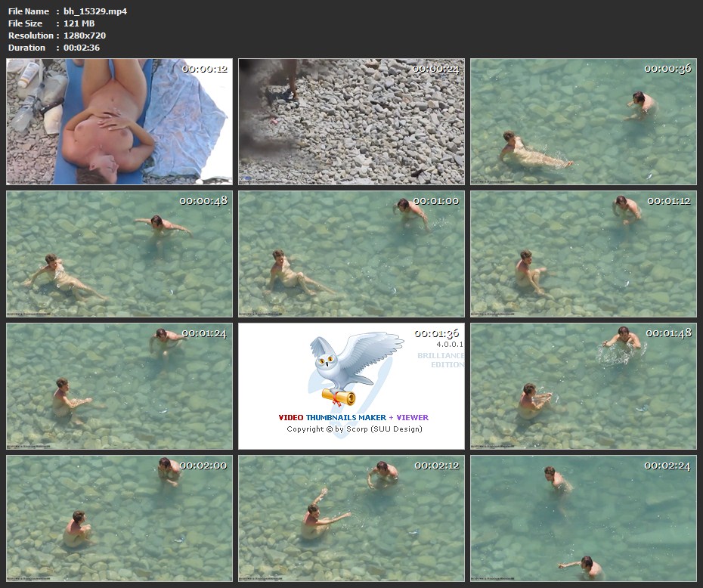Click the file size value 121 MB
Image resolution: width=703 pixels, height=588 pixels.
point(79,23)
